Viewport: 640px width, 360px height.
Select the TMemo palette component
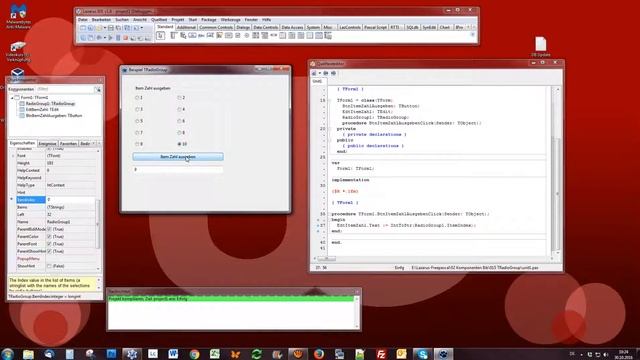(219, 36)
